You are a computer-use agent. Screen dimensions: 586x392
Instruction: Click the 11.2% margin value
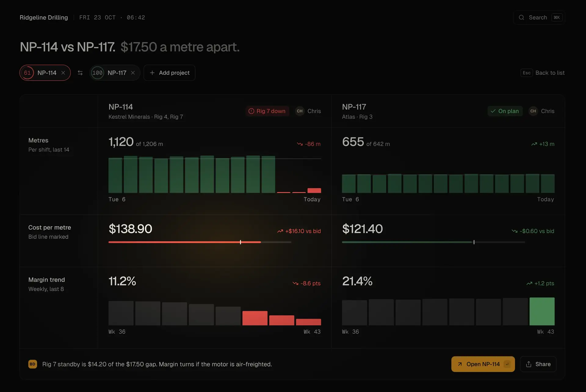(x=122, y=281)
